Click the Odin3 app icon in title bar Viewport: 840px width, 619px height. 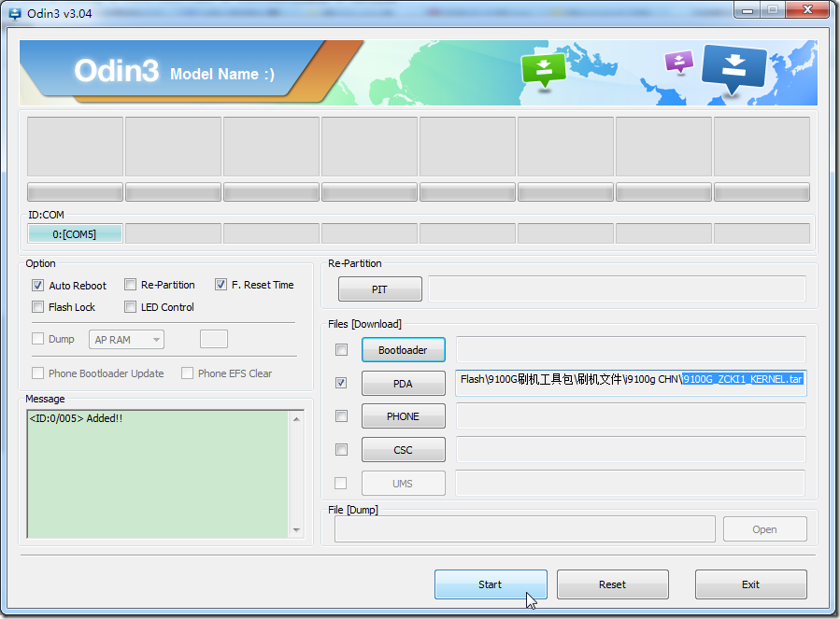(15, 13)
